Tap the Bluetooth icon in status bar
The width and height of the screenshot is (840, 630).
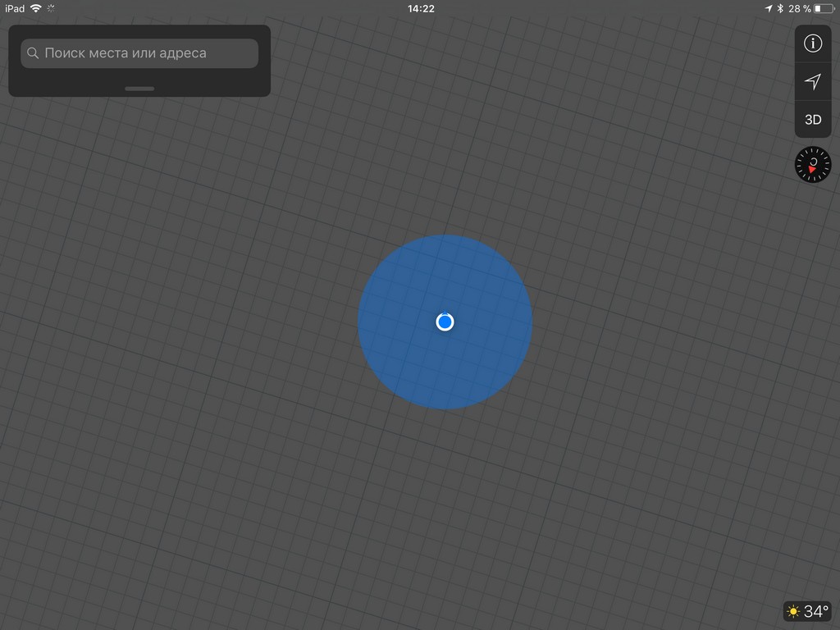point(780,8)
